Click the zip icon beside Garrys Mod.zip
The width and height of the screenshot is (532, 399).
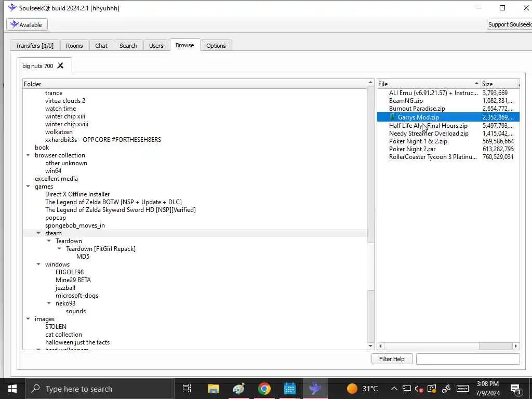[392, 117]
